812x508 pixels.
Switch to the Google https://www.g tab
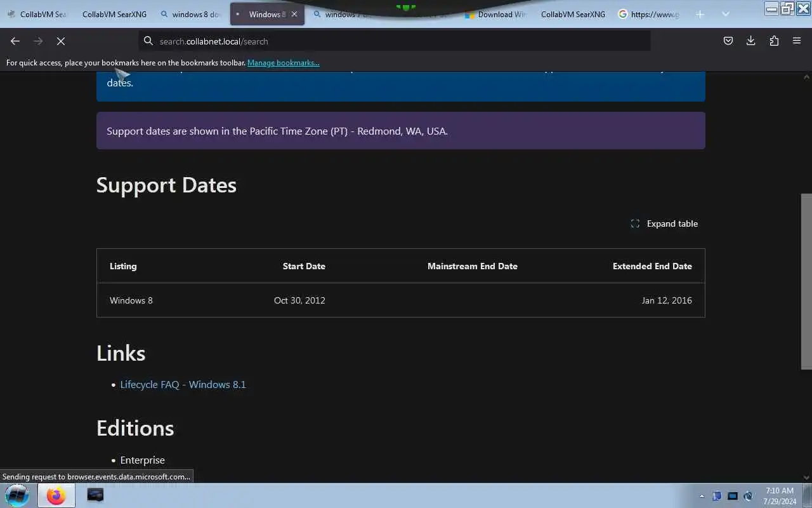pos(649,14)
